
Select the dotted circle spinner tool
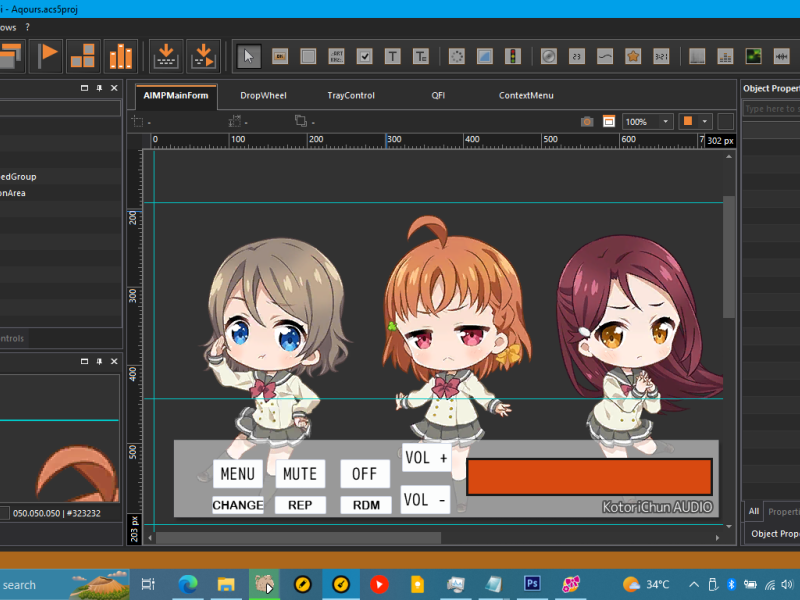tap(457, 56)
